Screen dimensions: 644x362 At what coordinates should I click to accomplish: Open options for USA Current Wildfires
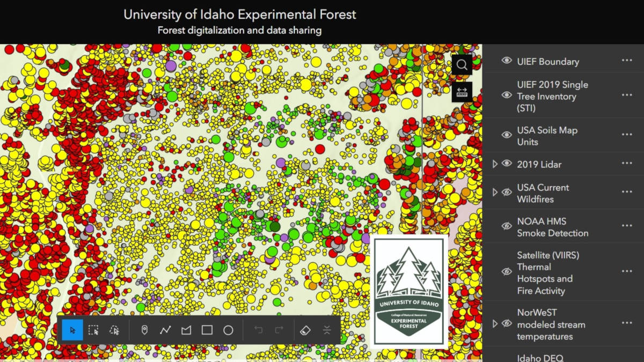click(x=627, y=192)
